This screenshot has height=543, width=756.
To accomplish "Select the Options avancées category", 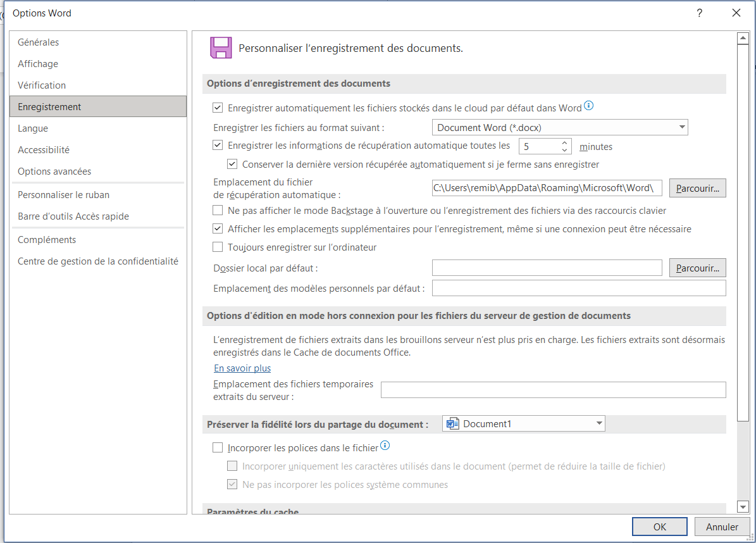I will coord(98,172).
